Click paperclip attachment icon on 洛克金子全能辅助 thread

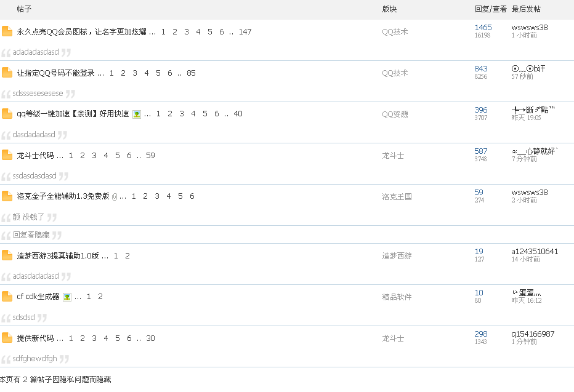point(115,197)
